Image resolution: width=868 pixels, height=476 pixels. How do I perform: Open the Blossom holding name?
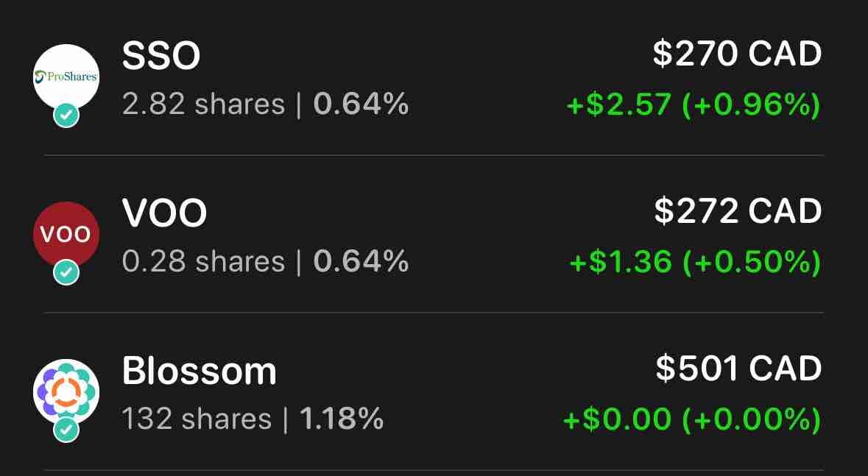coord(200,370)
